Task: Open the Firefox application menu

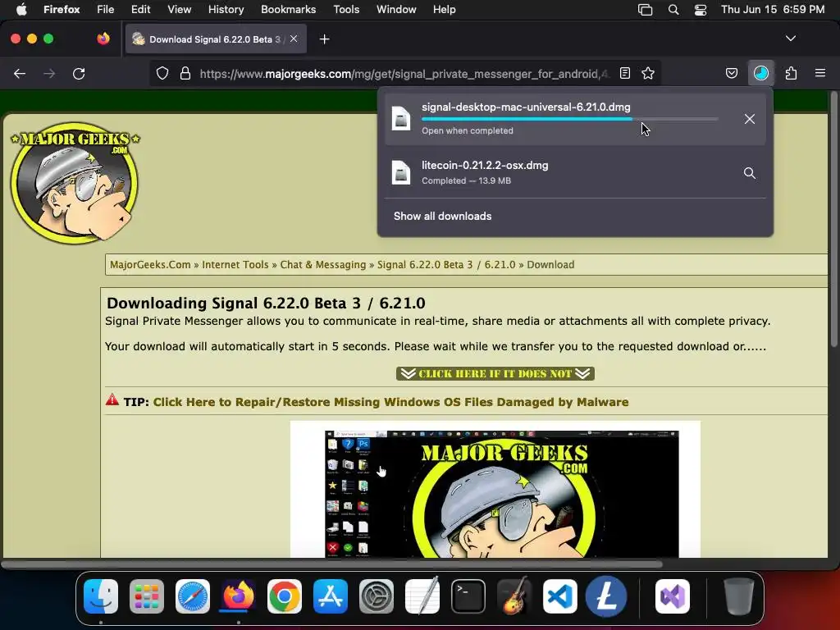Action: point(62,9)
